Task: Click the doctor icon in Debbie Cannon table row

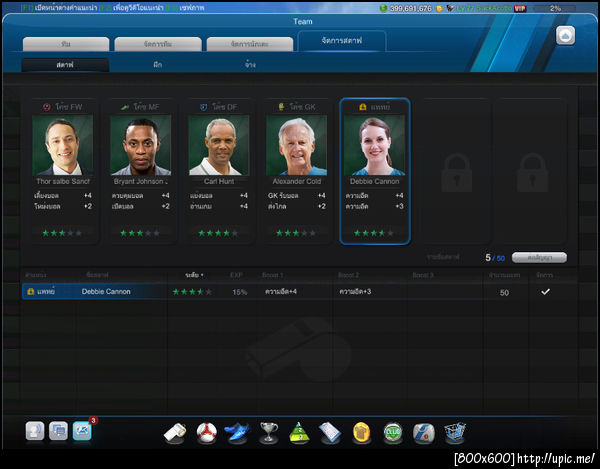Action: click(x=31, y=291)
